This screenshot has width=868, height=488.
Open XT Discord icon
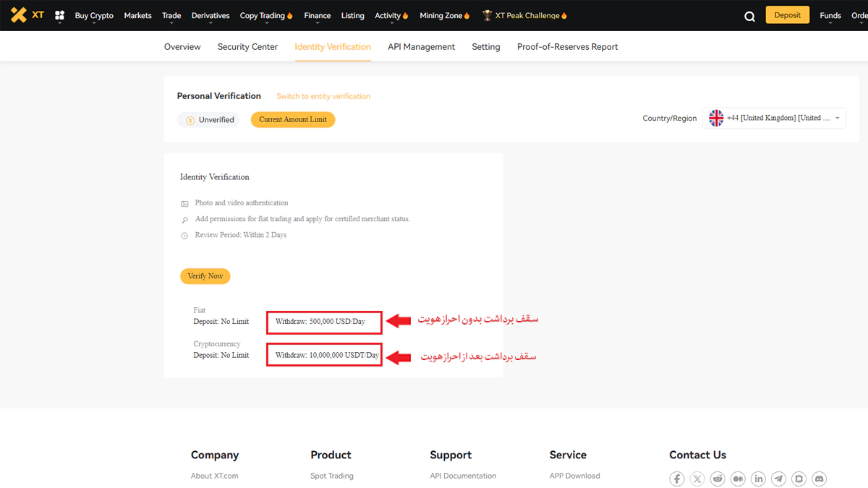(819, 479)
